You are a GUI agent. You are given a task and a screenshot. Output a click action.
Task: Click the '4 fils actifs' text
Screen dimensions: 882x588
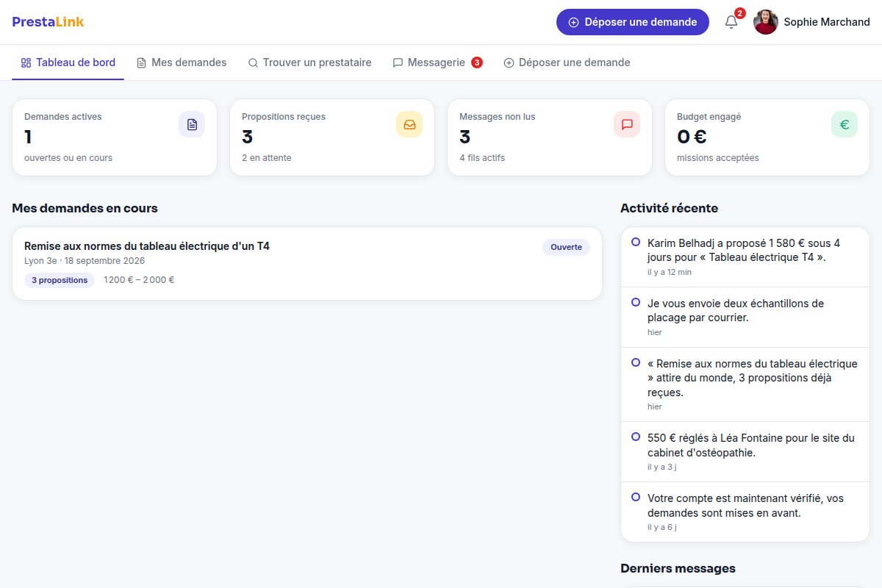(482, 158)
